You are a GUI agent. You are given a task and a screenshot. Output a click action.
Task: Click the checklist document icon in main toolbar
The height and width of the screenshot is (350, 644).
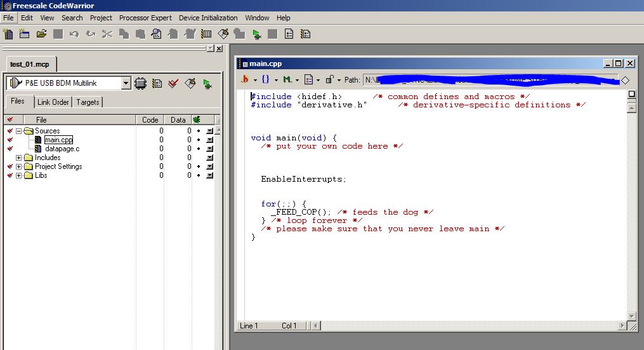(x=289, y=34)
